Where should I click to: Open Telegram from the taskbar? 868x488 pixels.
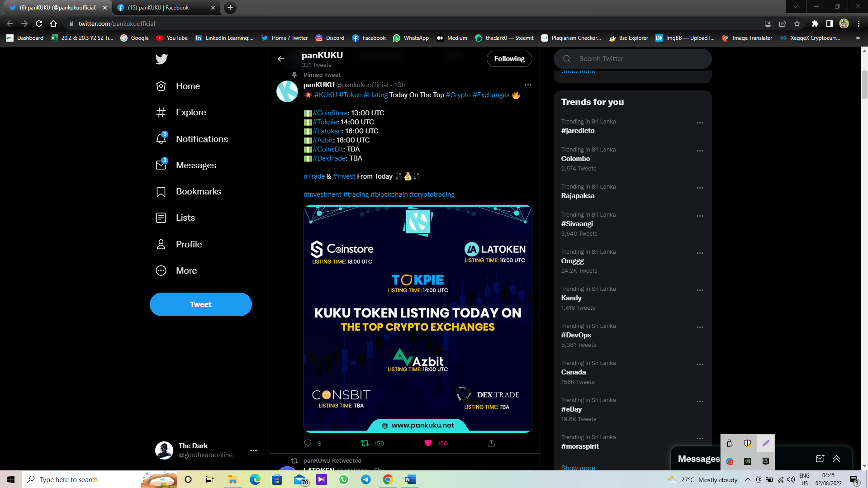pos(366,479)
